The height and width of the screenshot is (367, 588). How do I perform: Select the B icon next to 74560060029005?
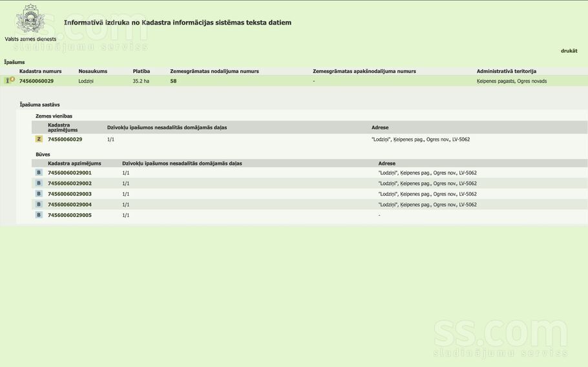pyautogui.click(x=39, y=215)
